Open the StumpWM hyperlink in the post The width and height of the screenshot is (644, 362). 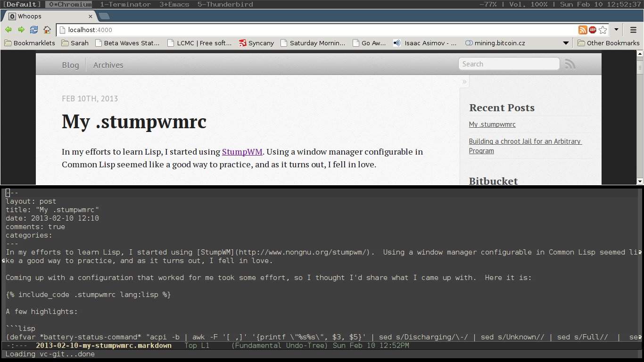pos(242,152)
